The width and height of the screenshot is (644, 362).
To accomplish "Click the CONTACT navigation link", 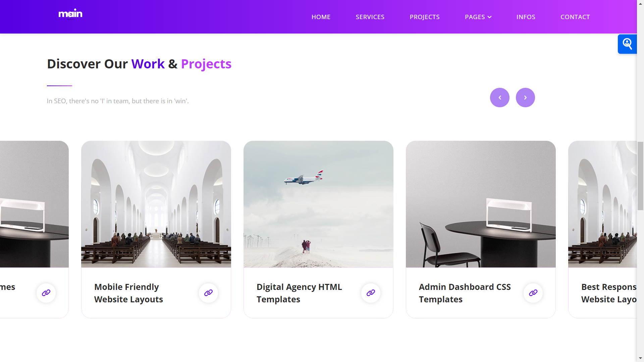I will tap(575, 17).
